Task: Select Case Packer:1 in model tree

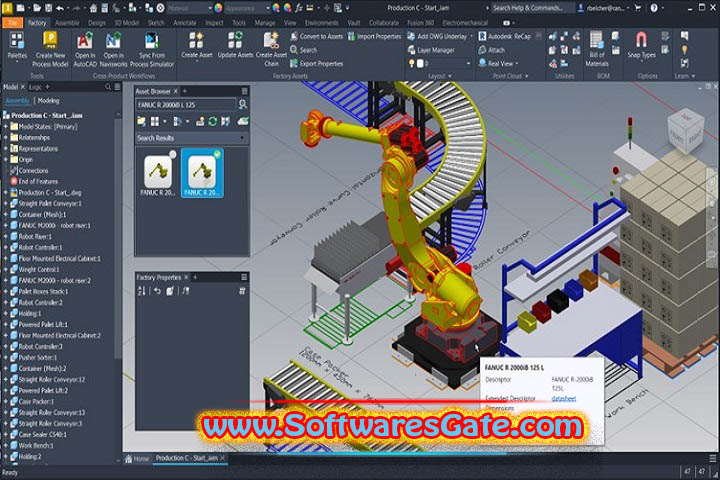Action: pos(36,401)
